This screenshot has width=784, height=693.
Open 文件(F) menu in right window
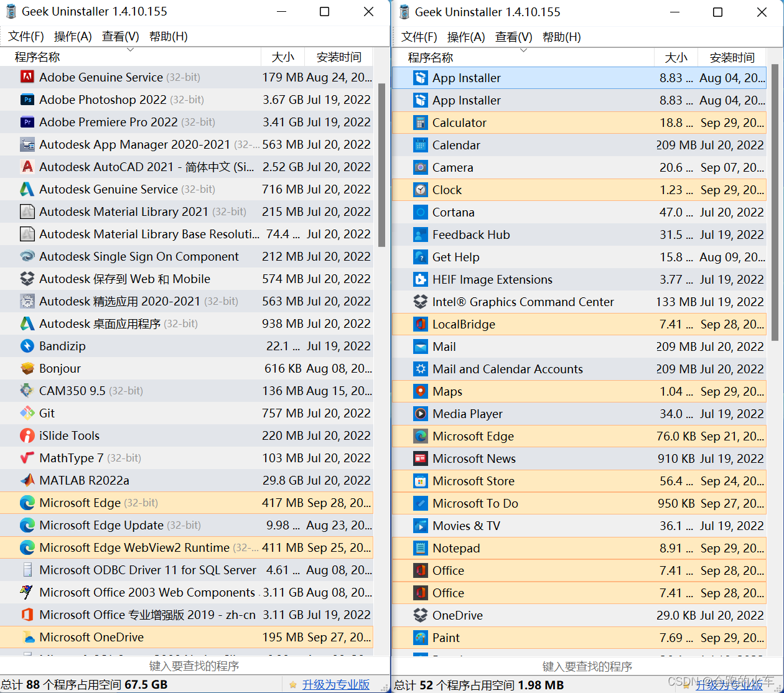tap(419, 37)
